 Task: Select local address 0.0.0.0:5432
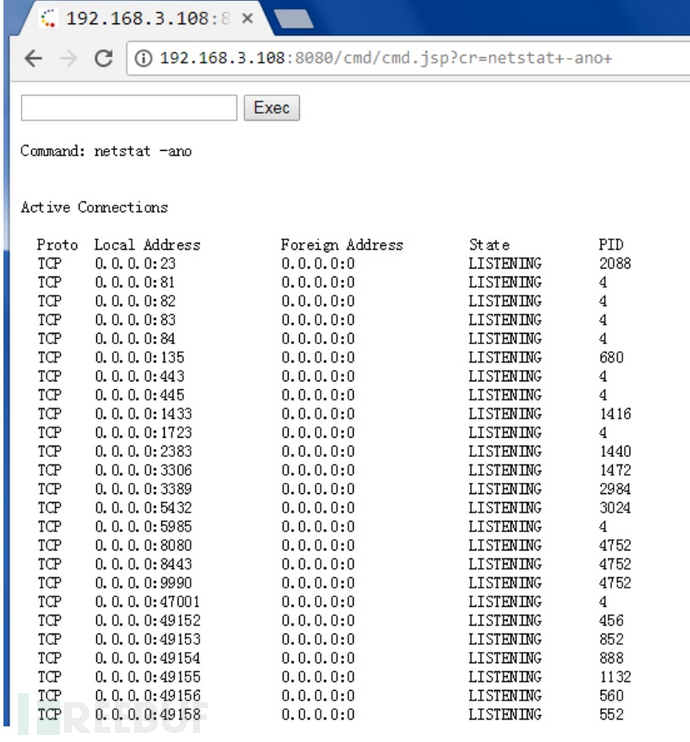143,508
